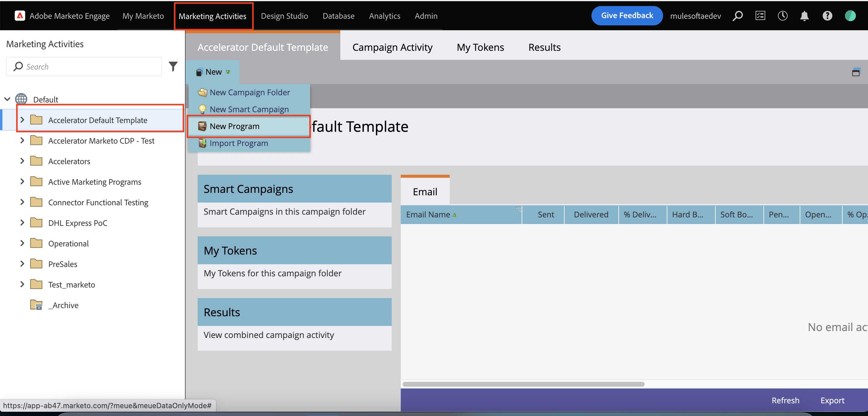
Task: Click the DHL Express PoC folder icon
Action: [36, 223]
